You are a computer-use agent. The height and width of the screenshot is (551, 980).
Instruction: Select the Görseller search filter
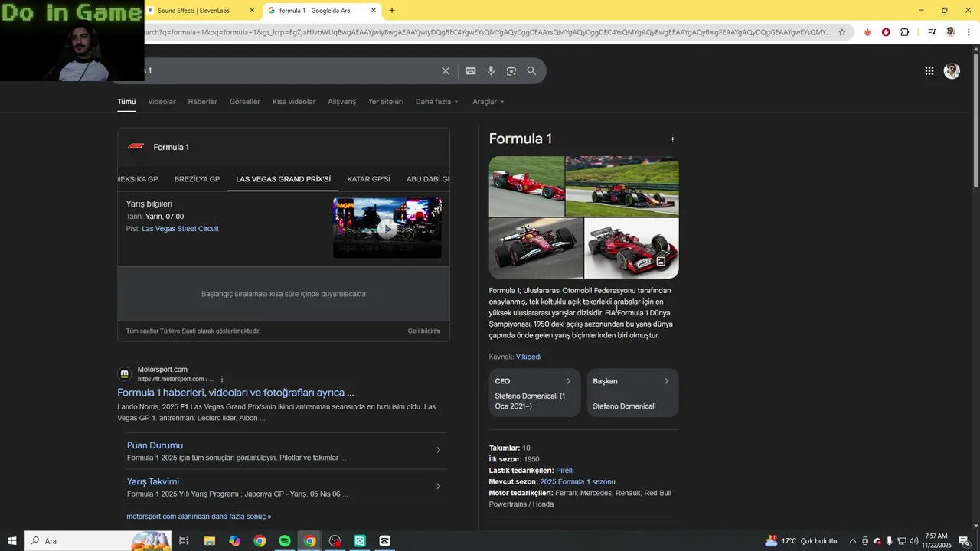coord(245,102)
